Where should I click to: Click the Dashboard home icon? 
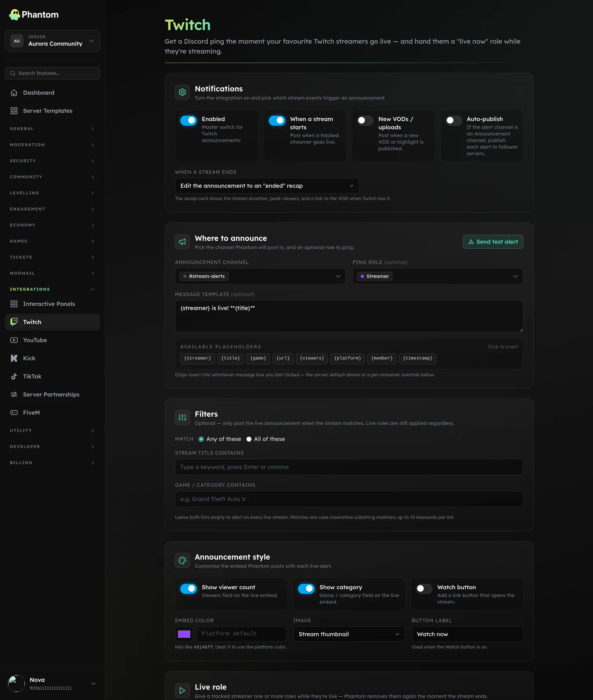14,93
